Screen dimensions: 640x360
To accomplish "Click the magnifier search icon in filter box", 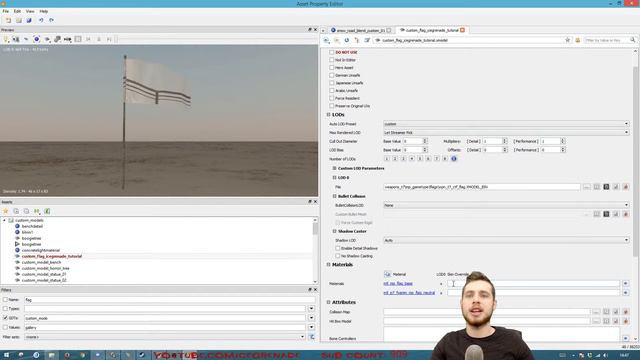I will click(x=633, y=40).
